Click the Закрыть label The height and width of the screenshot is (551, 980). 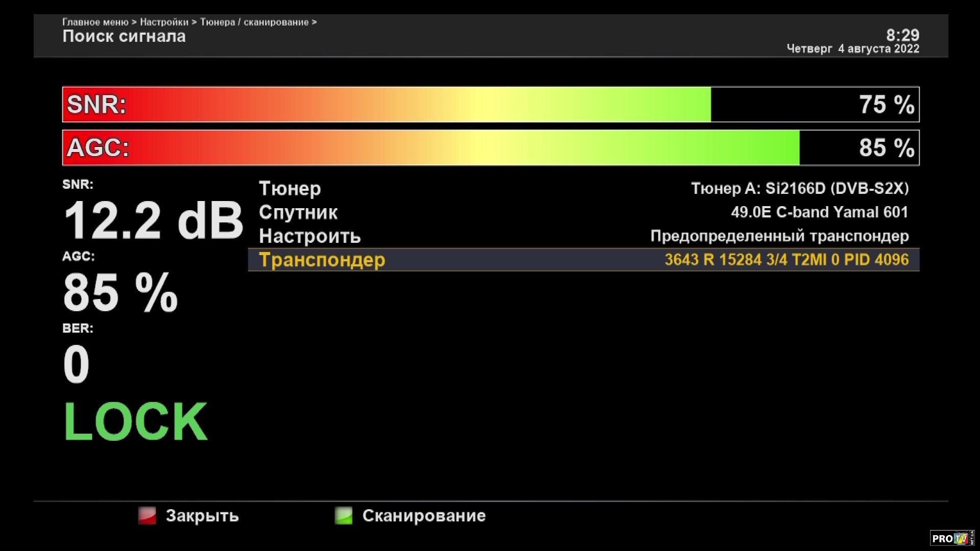(x=202, y=516)
